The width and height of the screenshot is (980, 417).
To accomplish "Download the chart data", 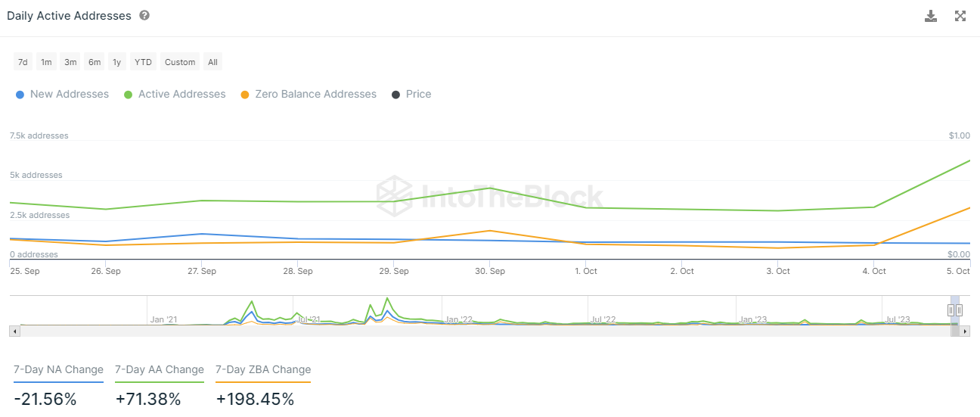I will point(931,16).
